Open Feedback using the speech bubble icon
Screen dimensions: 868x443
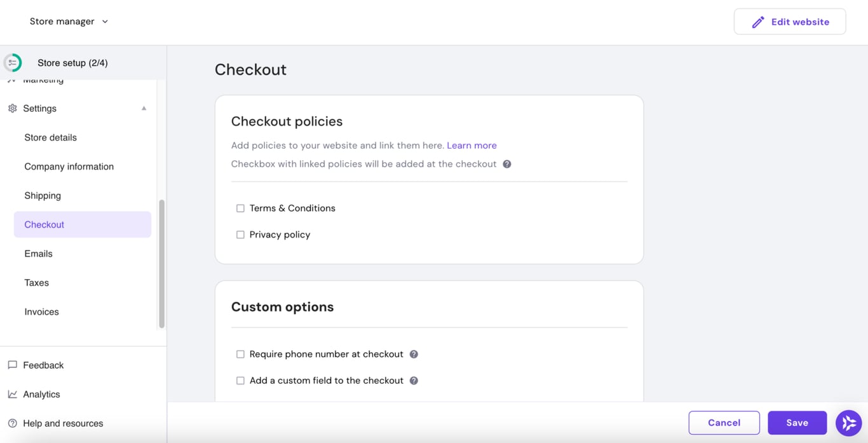(11, 364)
